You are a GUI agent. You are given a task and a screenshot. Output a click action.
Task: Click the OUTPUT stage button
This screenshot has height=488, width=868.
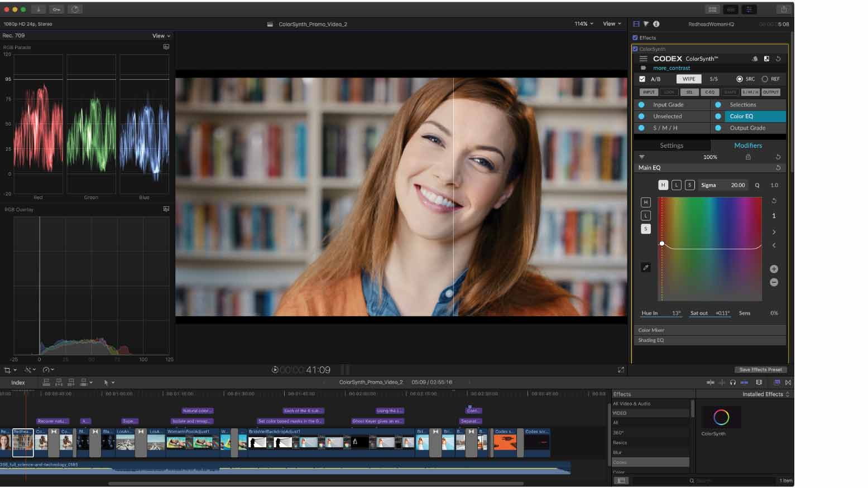click(x=770, y=92)
